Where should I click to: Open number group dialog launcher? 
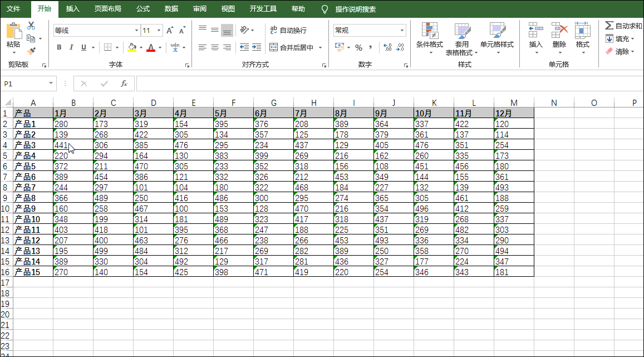[406, 66]
